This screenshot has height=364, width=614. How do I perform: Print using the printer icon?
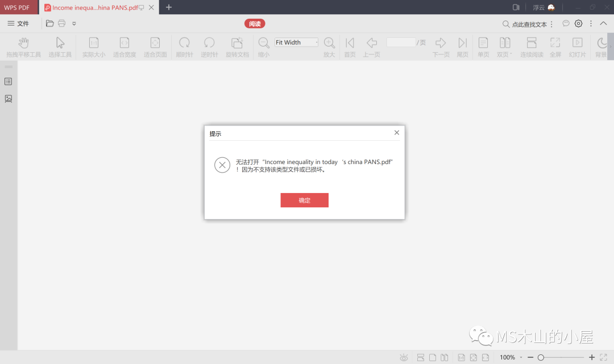(61, 23)
